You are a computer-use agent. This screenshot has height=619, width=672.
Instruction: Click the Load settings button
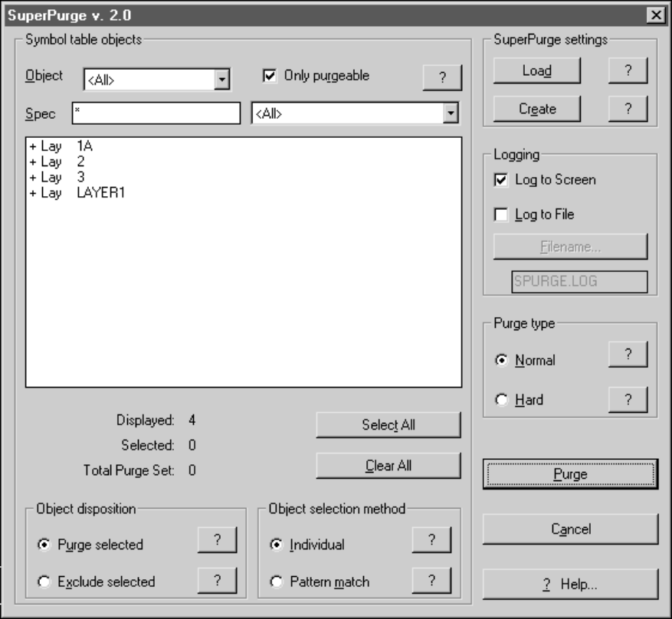536,70
